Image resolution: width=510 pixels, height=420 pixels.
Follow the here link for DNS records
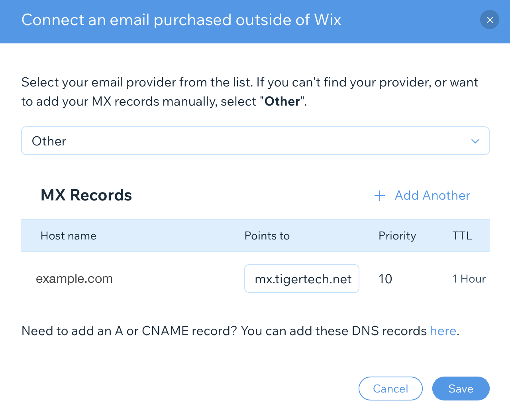pyautogui.click(x=443, y=331)
